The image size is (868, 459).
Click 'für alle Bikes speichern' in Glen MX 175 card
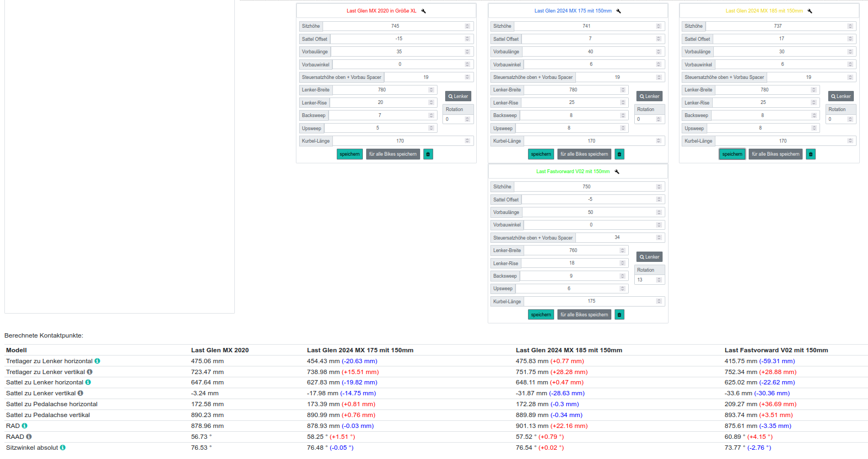pos(584,154)
